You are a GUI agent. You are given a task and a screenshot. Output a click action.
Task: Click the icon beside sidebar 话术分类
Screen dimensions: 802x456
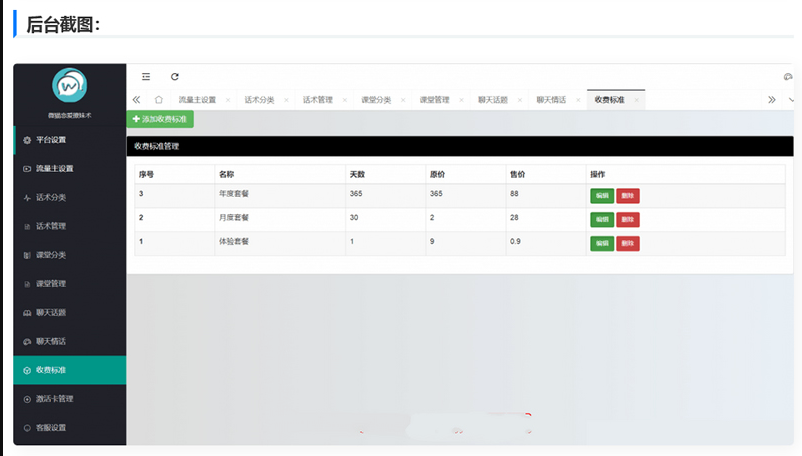pyautogui.click(x=27, y=197)
